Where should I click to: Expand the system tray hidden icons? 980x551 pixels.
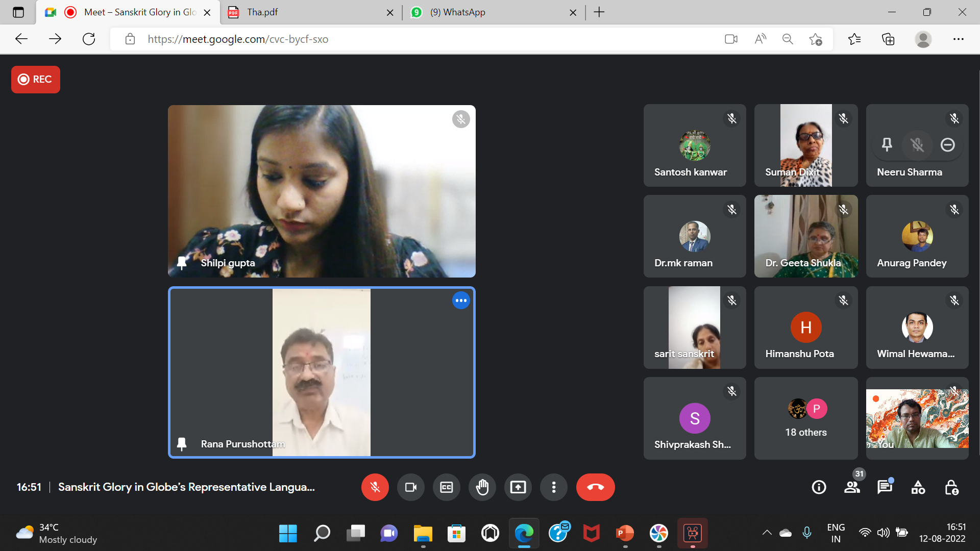(x=767, y=533)
